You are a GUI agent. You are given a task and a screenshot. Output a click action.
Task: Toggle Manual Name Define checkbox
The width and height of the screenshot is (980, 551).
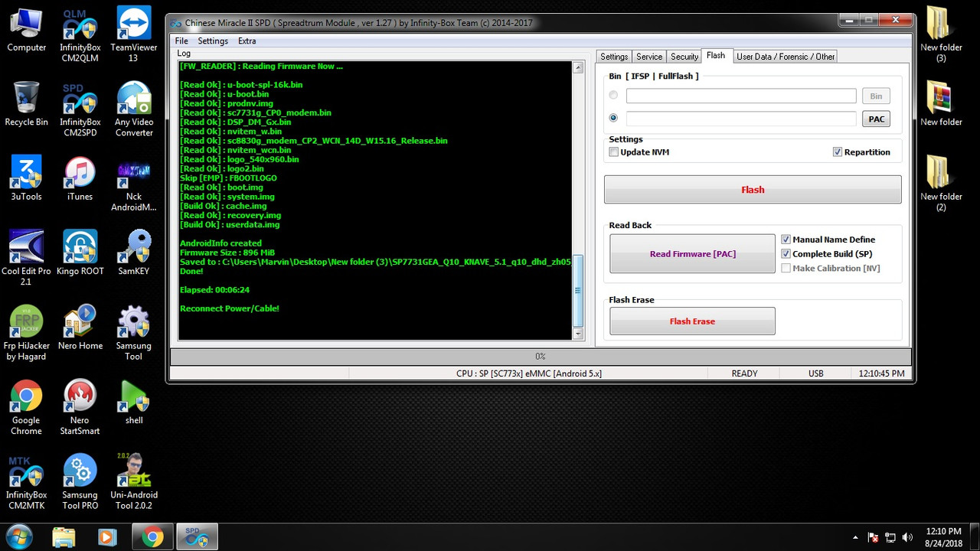click(786, 240)
